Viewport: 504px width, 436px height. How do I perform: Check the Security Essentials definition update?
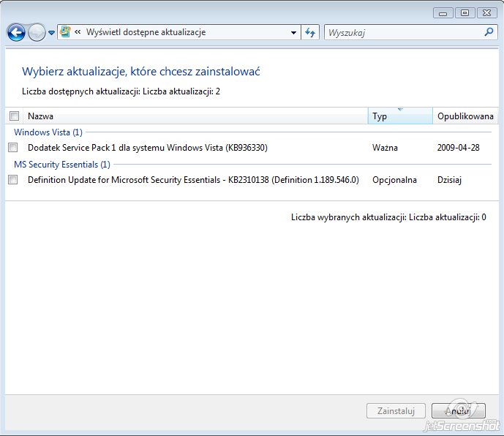pyautogui.click(x=13, y=179)
